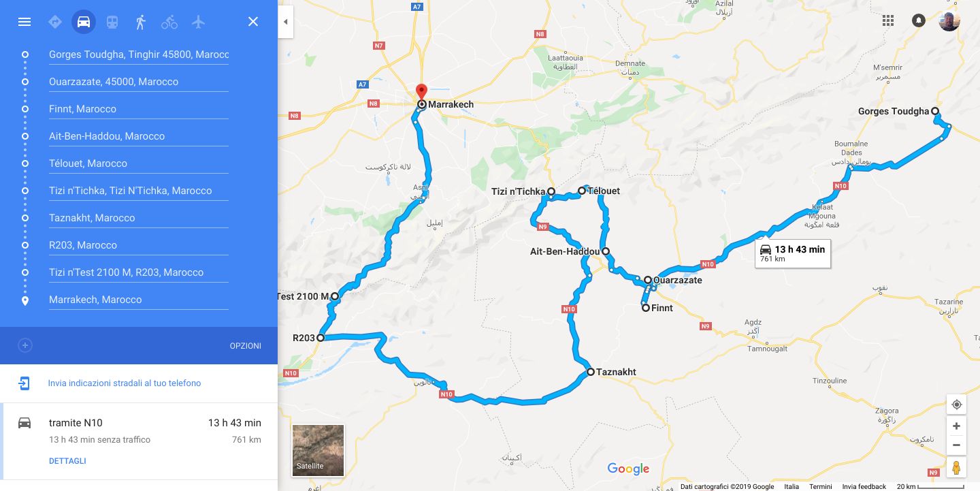Zoom in the map with plus
980x491 pixels.
(x=956, y=426)
